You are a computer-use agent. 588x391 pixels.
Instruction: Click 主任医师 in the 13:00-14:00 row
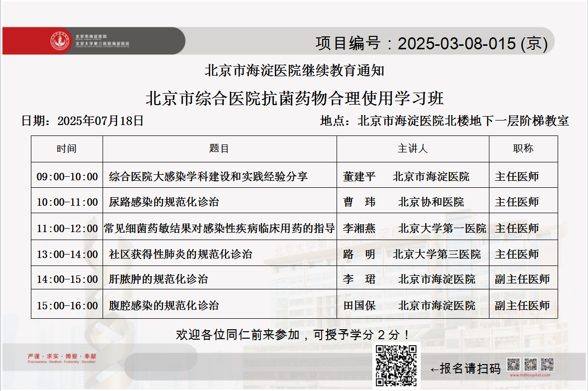[517, 255]
